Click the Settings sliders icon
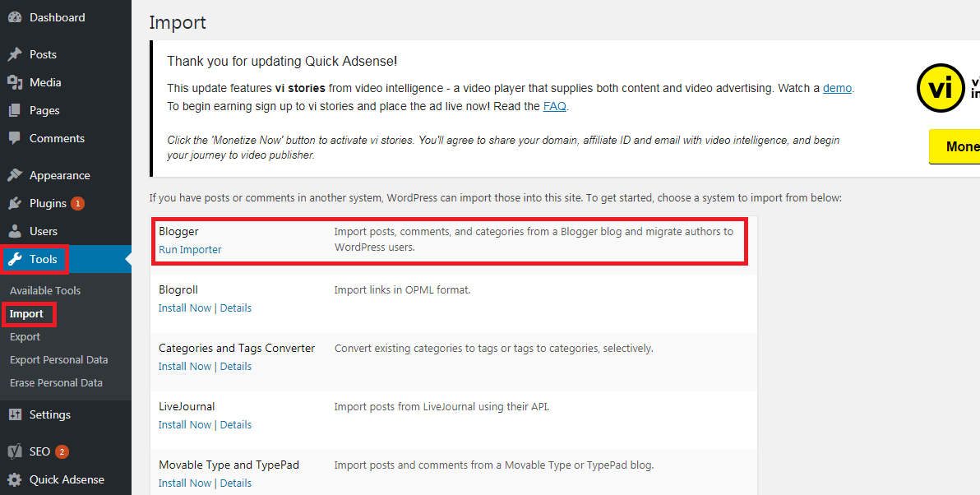Image resolution: width=980 pixels, height=495 pixels. (15, 414)
